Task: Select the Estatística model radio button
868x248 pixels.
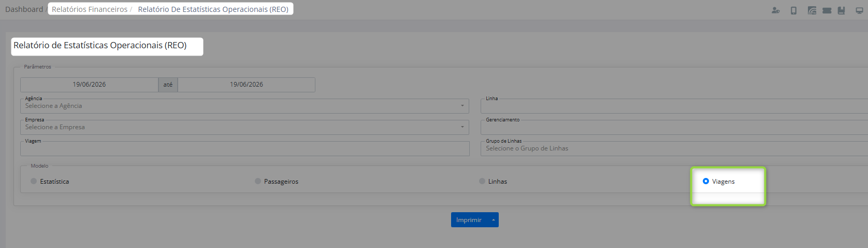Action: 34,181
